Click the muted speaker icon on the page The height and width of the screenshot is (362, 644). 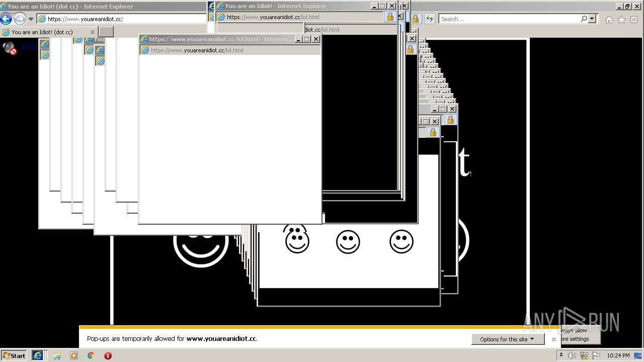point(10,48)
